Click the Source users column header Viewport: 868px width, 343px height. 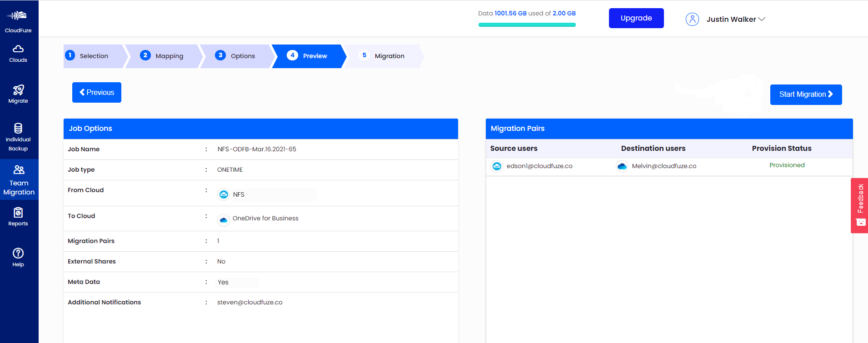coord(514,148)
